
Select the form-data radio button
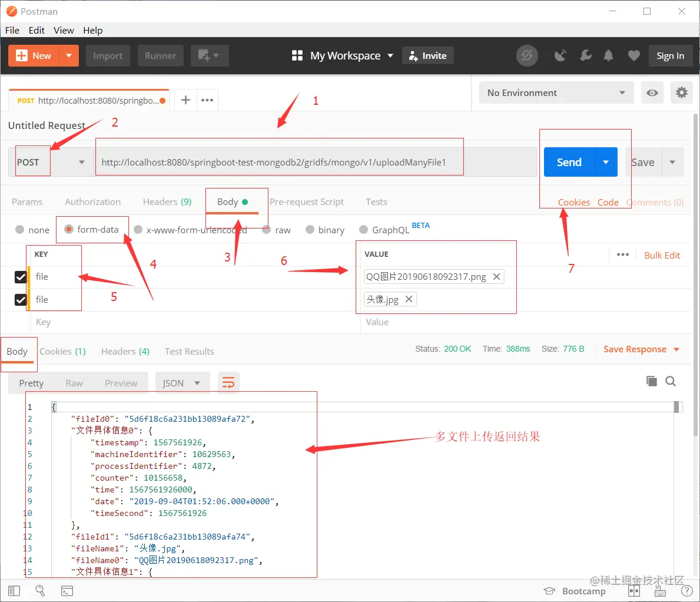pos(69,229)
